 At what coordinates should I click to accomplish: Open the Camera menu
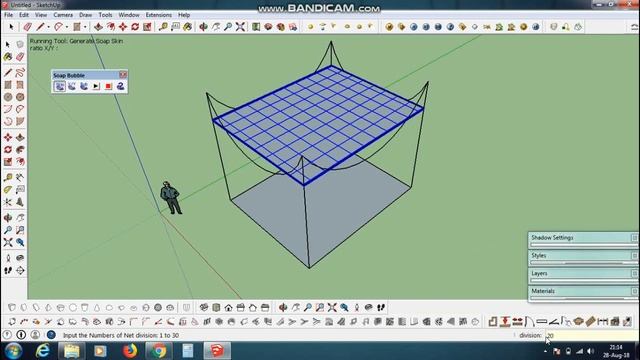click(63, 15)
